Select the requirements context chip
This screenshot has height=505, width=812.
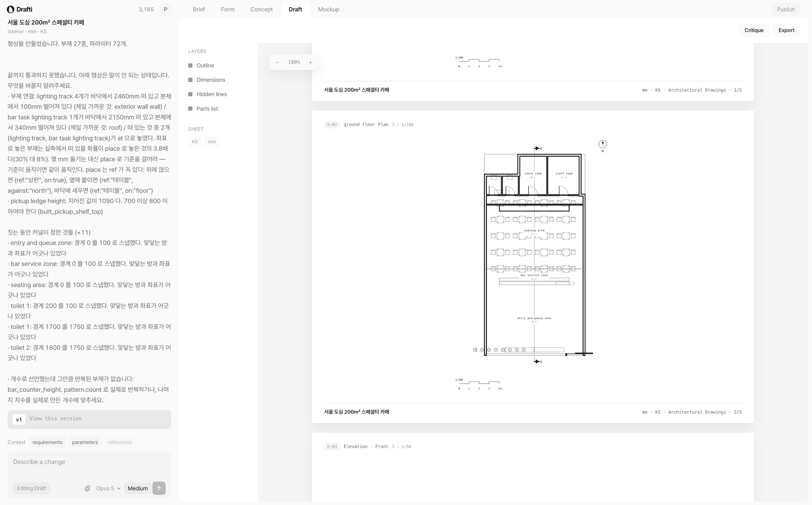click(x=47, y=442)
